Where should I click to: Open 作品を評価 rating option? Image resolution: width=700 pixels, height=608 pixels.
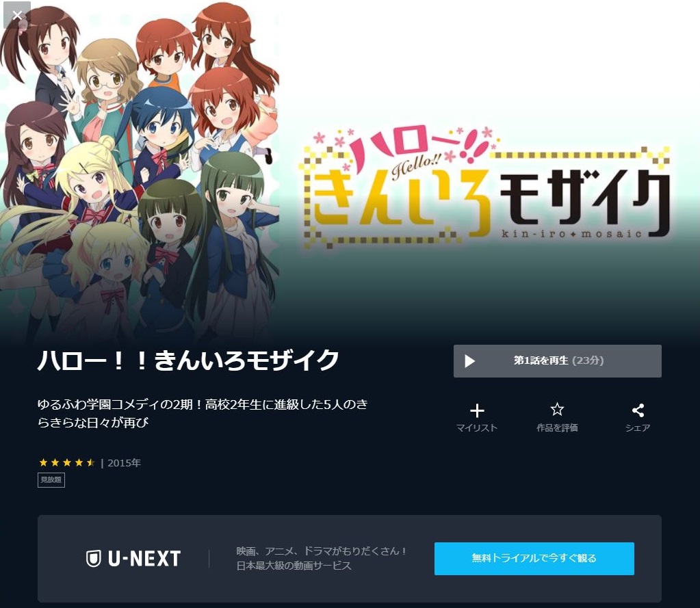(557, 427)
